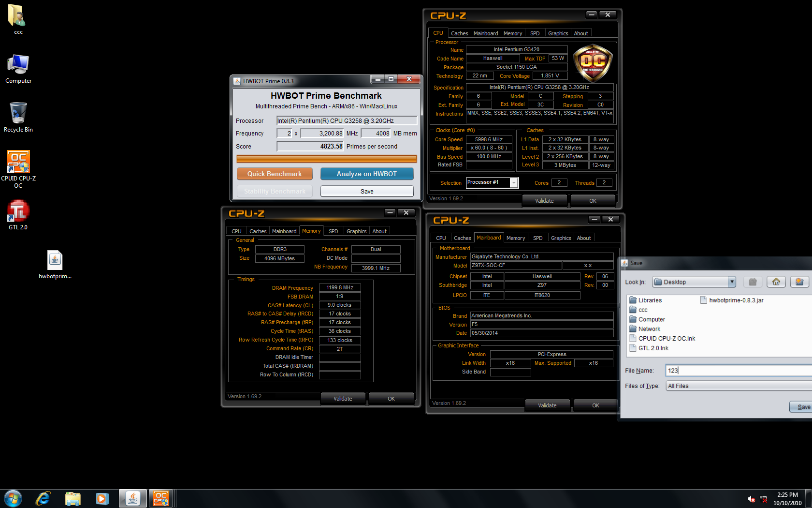This screenshot has height=508, width=812.
Task: Open Mainboard tab in top CPU-Z window
Action: (486, 33)
